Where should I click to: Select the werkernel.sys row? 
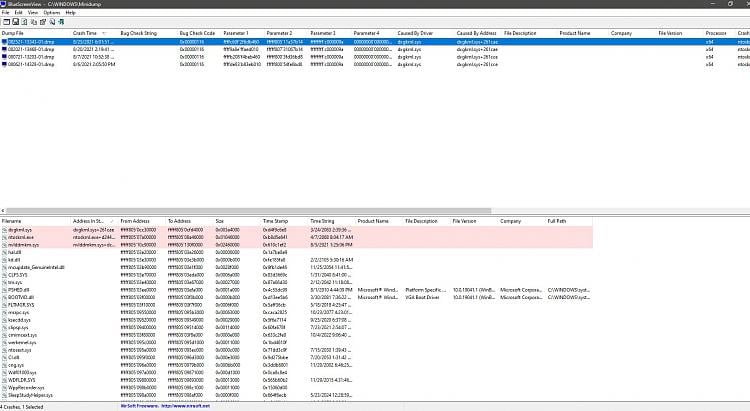pos(296,343)
